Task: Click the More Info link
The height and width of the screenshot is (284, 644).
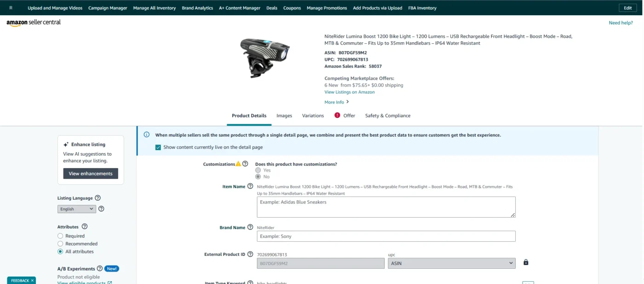Action: click(x=334, y=102)
